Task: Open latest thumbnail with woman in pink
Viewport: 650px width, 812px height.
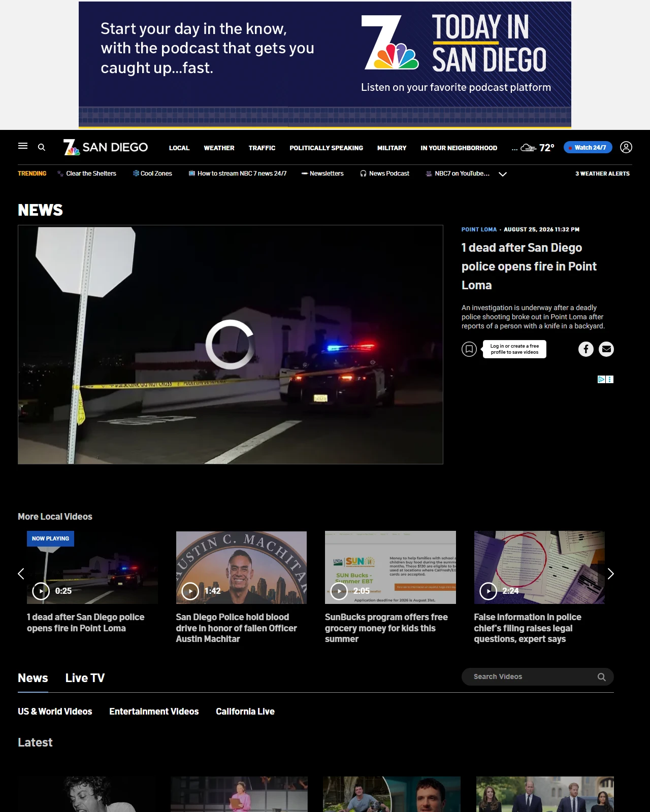Action: click(x=239, y=794)
